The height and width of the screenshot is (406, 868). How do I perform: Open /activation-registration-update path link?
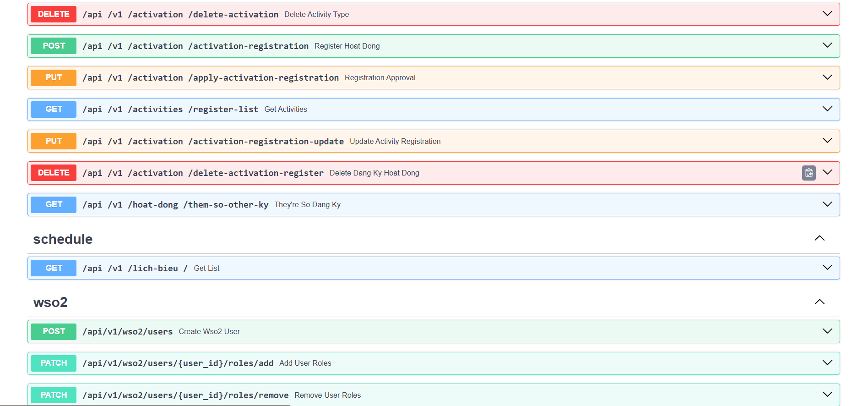tap(213, 141)
